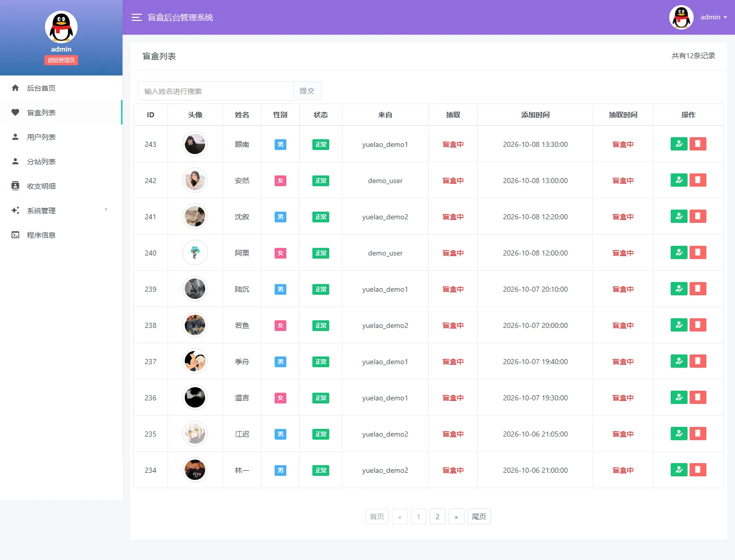The width and height of the screenshot is (735, 560).
Task: Click the 超级管理员 badge in sidebar
Action: 61,60
